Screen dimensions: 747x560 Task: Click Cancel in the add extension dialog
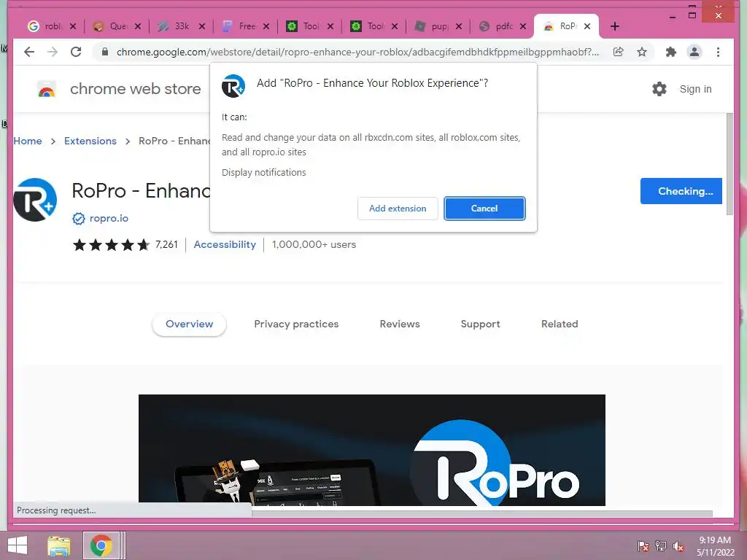click(x=484, y=209)
